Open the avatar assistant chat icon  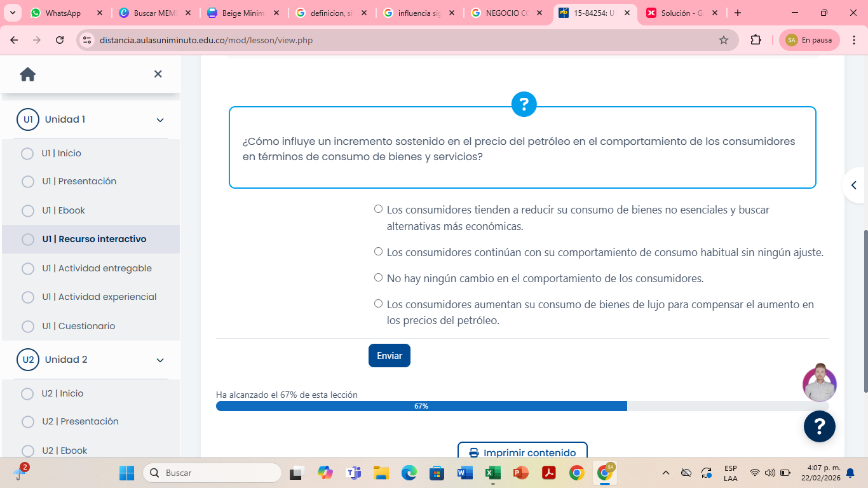(x=819, y=383)
